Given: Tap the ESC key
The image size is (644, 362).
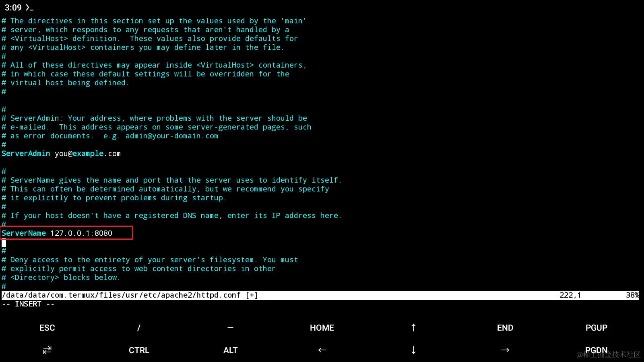Looking at the screenshot, I should pos(47,328).
